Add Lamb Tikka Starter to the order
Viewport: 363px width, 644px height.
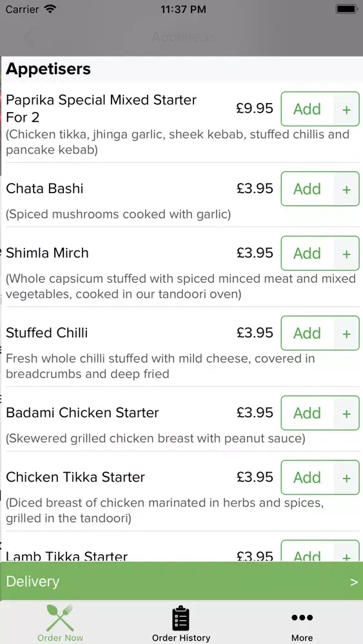coord(307,551)
